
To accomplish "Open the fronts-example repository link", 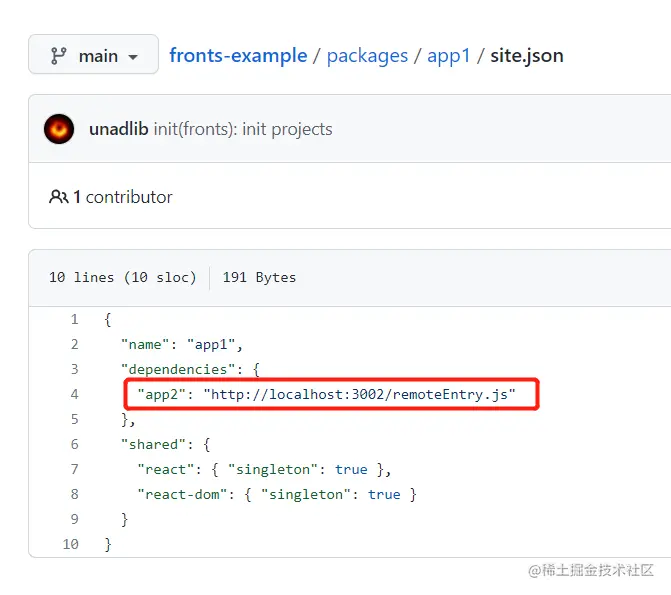I will tap(238, 56).
